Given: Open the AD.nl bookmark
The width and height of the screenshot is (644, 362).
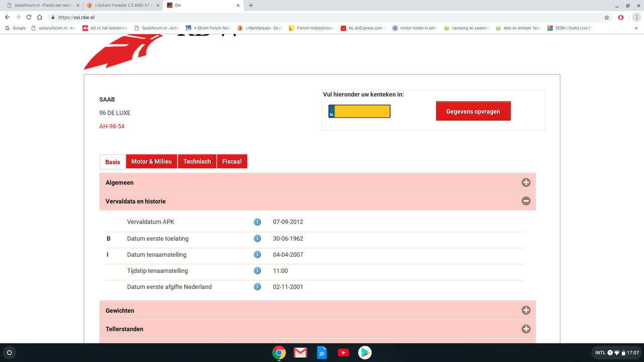Looking at the screenshot, I should pos(105,28).
